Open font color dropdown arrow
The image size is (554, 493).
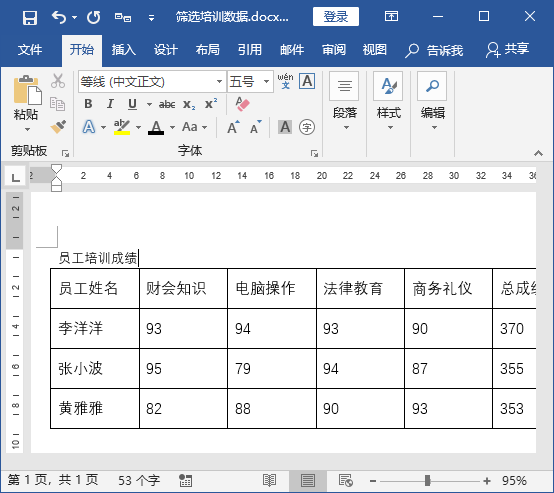click(x=172, y=128)
